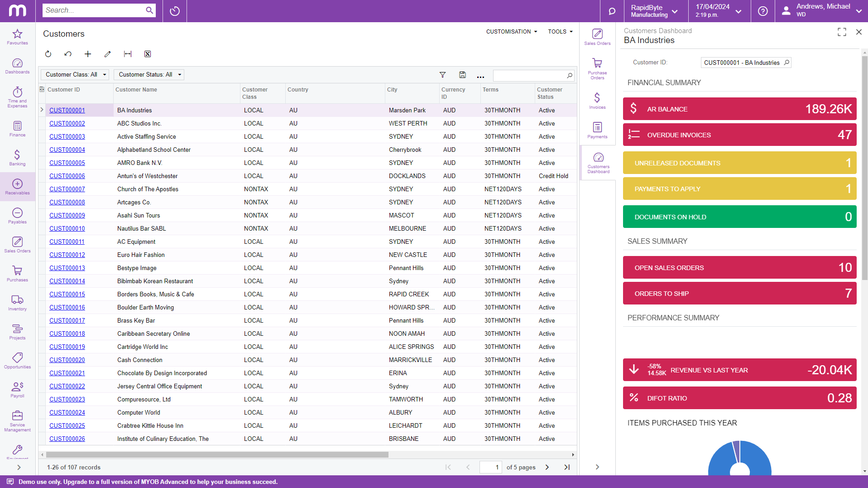Select the Customers Dashboard side panel tab
Screen dimensions: 868x488
pyautogui.click(x=598, y=163)
